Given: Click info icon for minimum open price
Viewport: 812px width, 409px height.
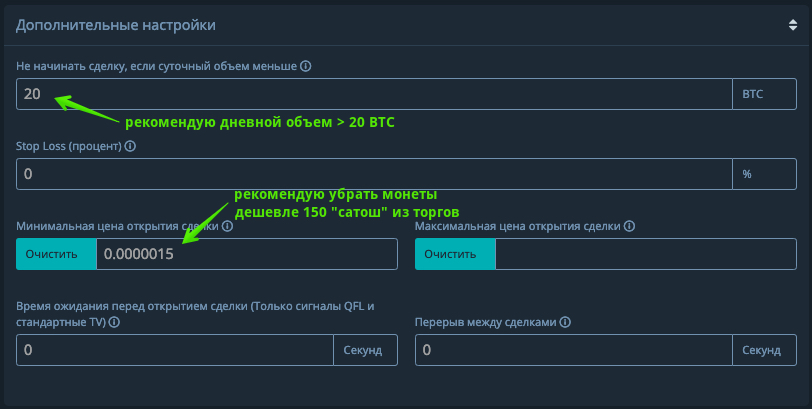Looking at the screenshot, I should click(x=228, y=226).
